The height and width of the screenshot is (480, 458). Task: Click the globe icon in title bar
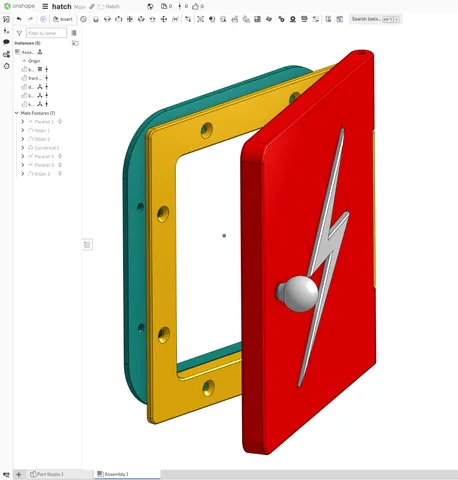[x=150, y=6]
